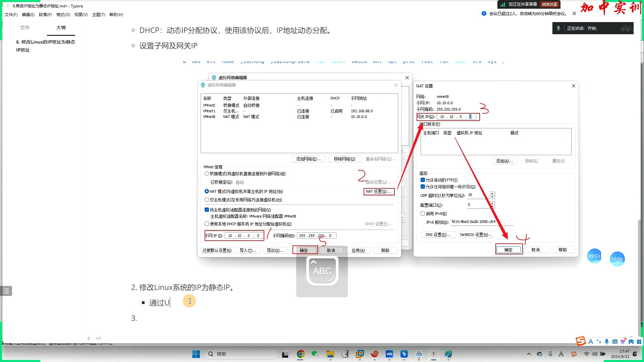Toggle use local DHCP service checkbox
The image size is (644, 362).
(x=207, y=224)
